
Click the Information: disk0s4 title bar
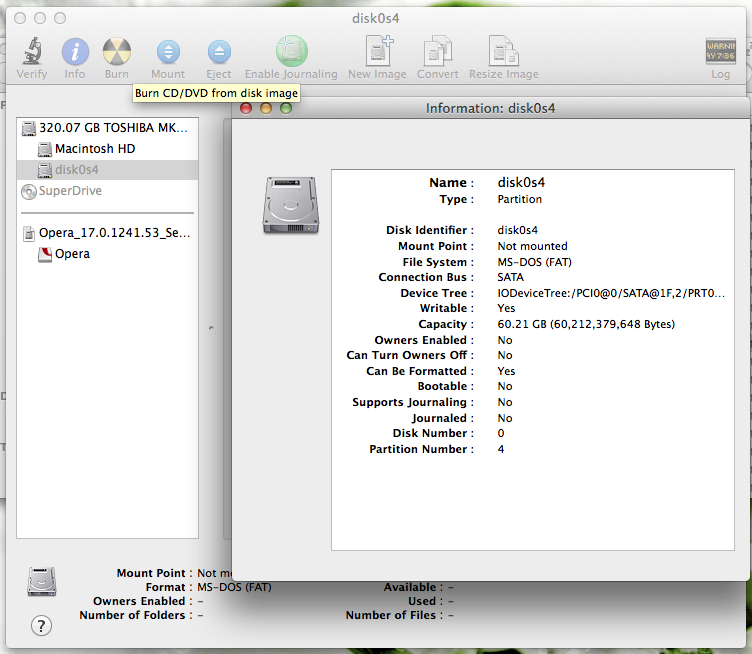pyautogui.click(x=490, y=108)
